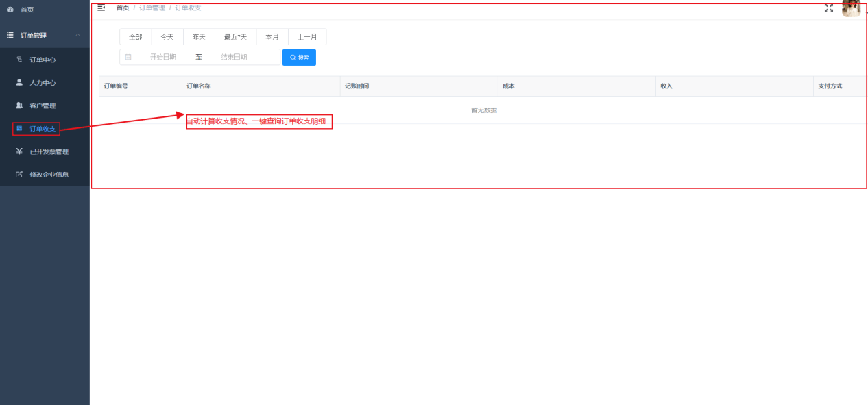Click the 订单中心 sidebar icon

[x=19, y=60]
